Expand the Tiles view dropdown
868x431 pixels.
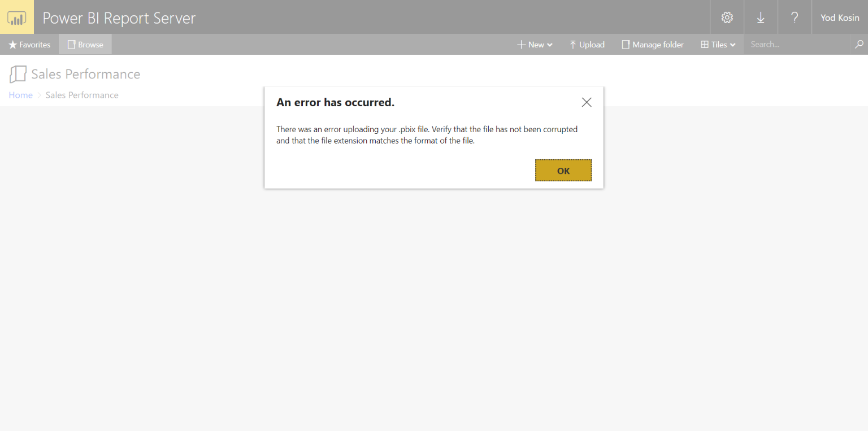pyautogui.click(x=718, y=44)
